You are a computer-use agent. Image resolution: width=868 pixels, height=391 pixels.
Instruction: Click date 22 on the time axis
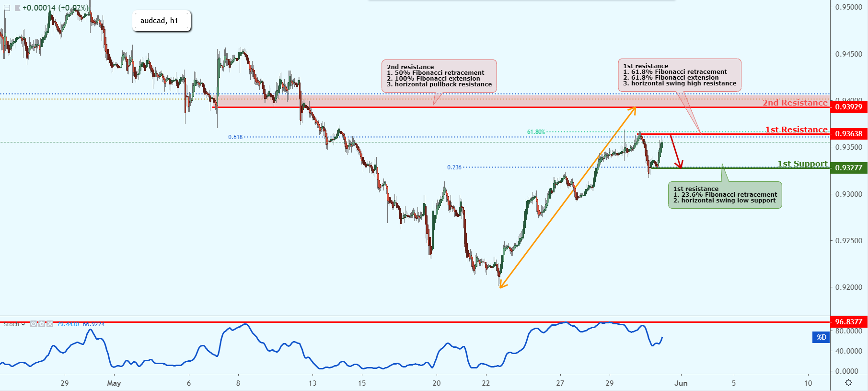486,383
